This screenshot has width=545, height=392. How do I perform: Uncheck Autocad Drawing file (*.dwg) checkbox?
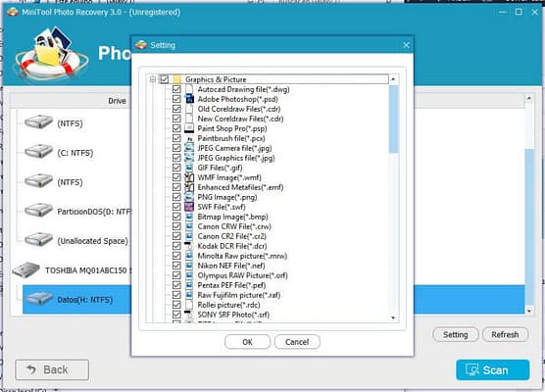point(176,89)
